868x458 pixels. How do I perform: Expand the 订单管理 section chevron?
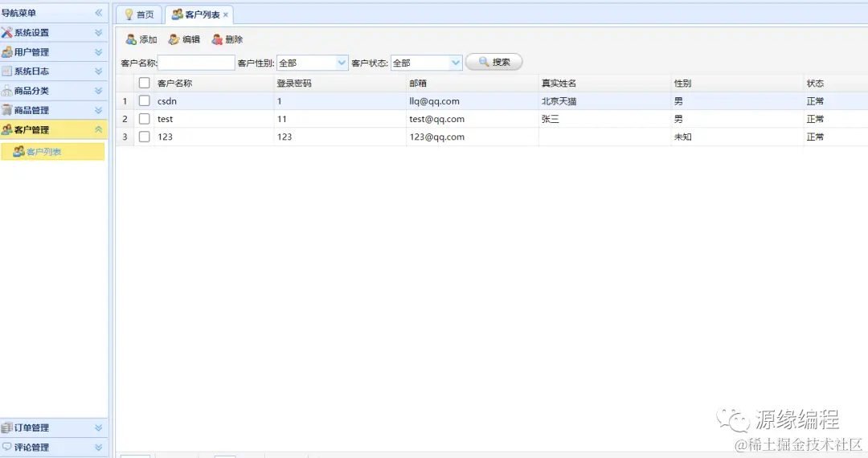[x=99, y=427]
